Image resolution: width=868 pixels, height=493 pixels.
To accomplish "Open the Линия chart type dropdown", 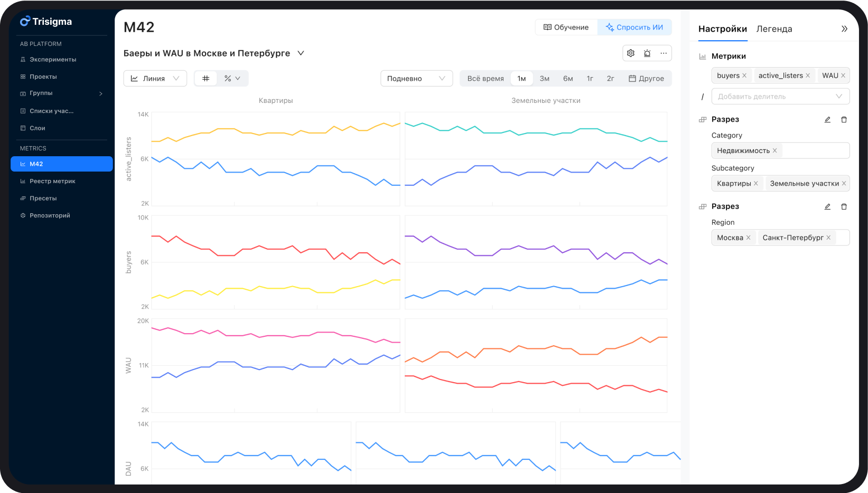I will pyautogui.click(x=155, y=79).
